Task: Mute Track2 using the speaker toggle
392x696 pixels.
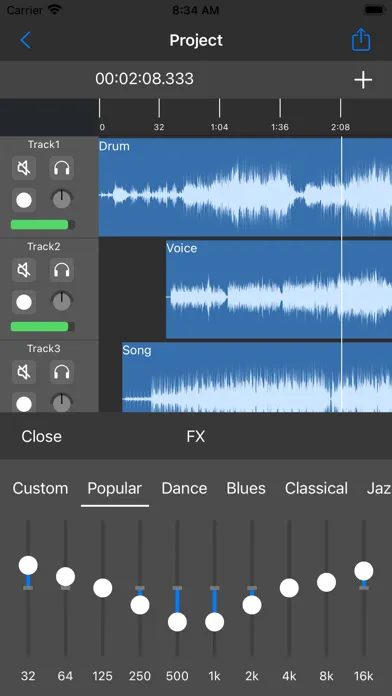Action: pos(24,270)
